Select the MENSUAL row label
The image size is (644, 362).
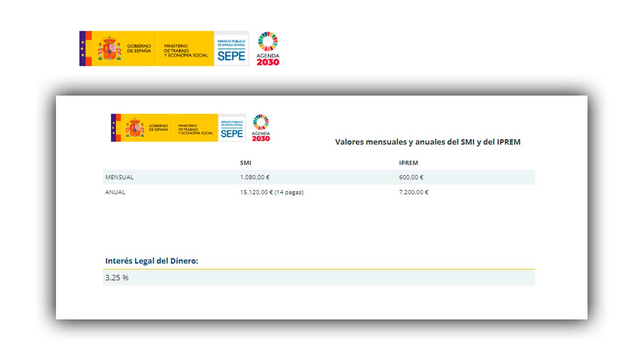pyautogui.click(x=119, y=177)
